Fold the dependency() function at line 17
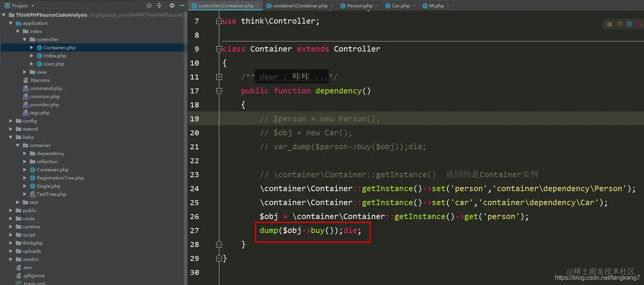Image resolution: width=644 pixels, height=285 pixels. point(219,91)
